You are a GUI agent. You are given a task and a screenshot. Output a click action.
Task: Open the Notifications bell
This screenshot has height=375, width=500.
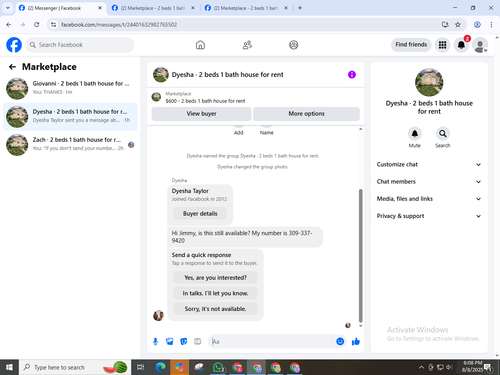tap(461, 45)
